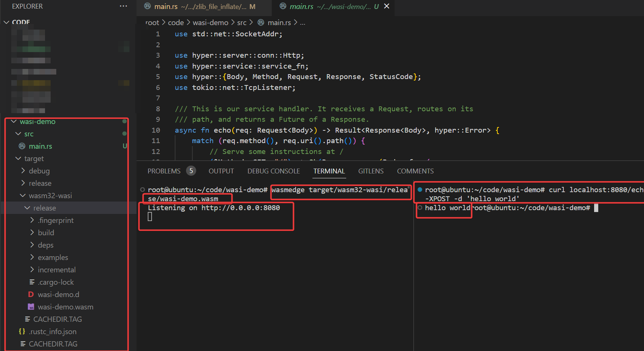
Task: Expand the incremental folder
Action: pyautogui.click(x=32, y=270)
